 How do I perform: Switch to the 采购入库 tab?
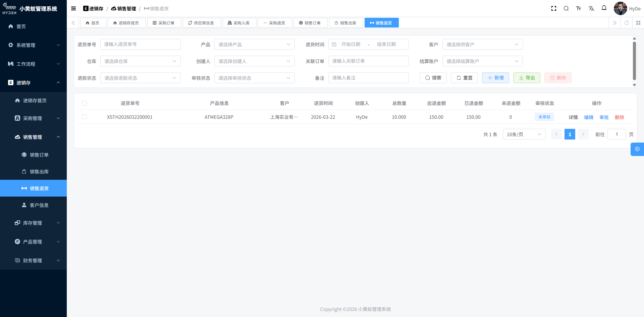coord(239,23)
